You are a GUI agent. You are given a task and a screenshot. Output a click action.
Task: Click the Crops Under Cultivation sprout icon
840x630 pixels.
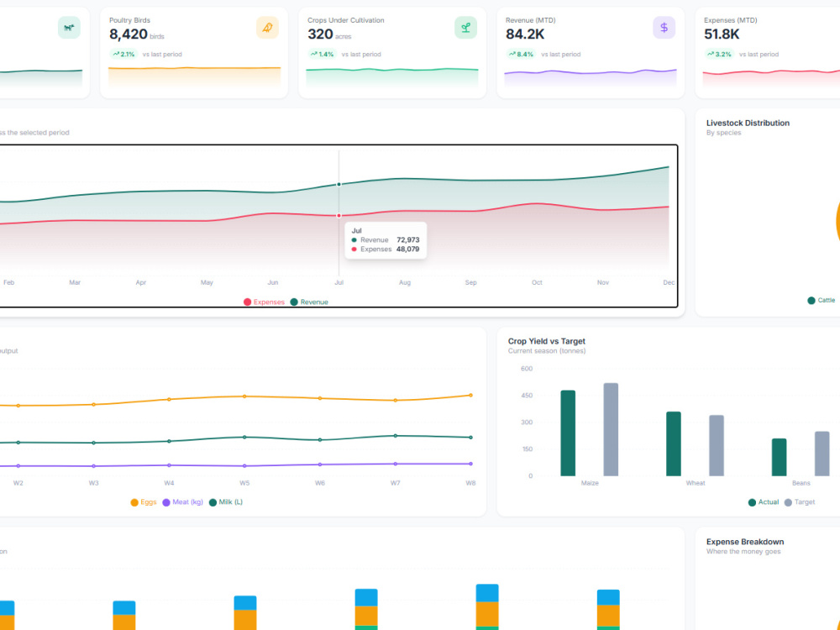(465, 28)
